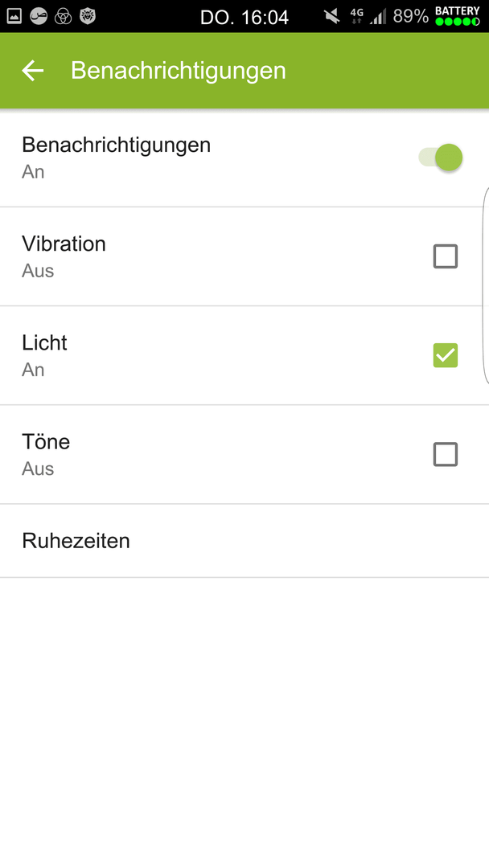Check the Töne checkbox

[446, 454]
